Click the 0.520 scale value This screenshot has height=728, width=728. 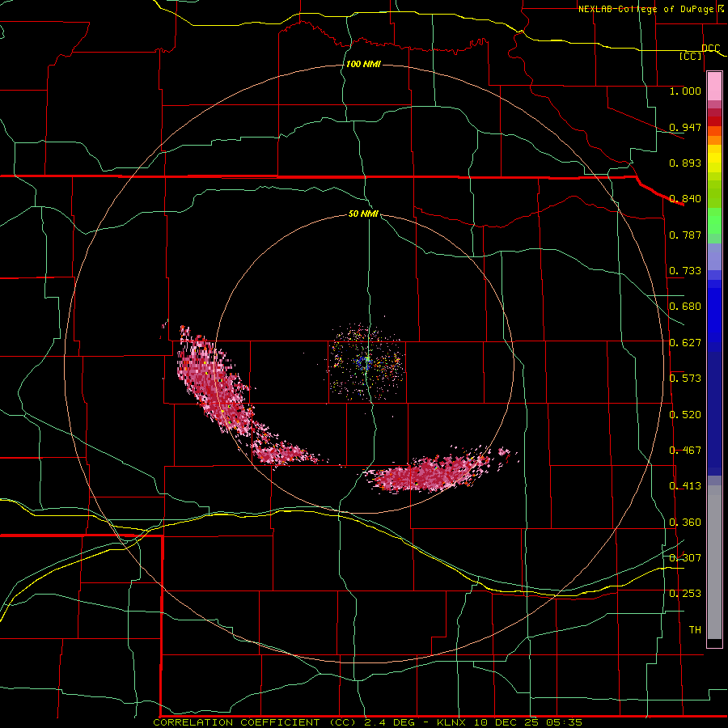pos(685,415)
